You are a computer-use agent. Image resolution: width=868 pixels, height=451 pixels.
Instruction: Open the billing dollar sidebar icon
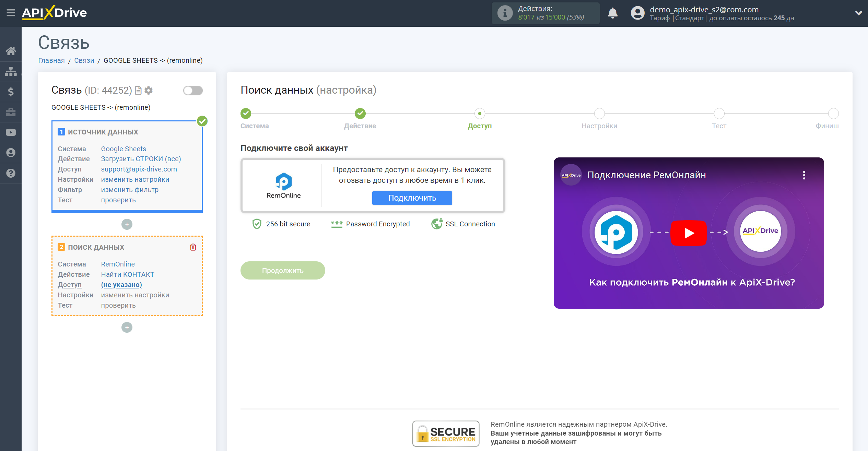[x=11, y=92]
